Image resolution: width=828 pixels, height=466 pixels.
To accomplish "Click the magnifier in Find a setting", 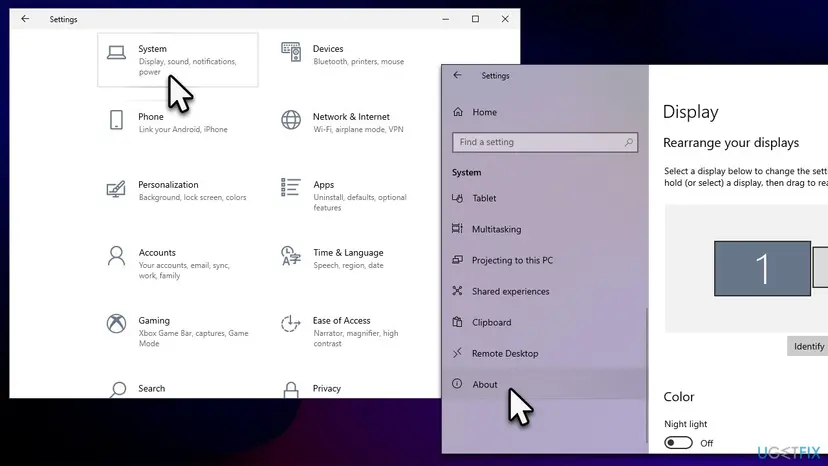I will coord(628,142).
